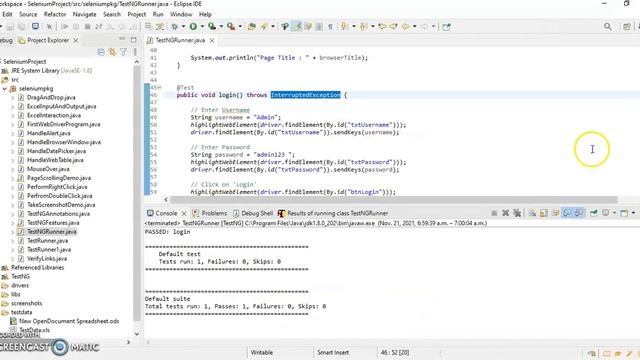Click the Coverage run icon in toolbar
This screenshot has height=360, width=640.
(212, 27)
